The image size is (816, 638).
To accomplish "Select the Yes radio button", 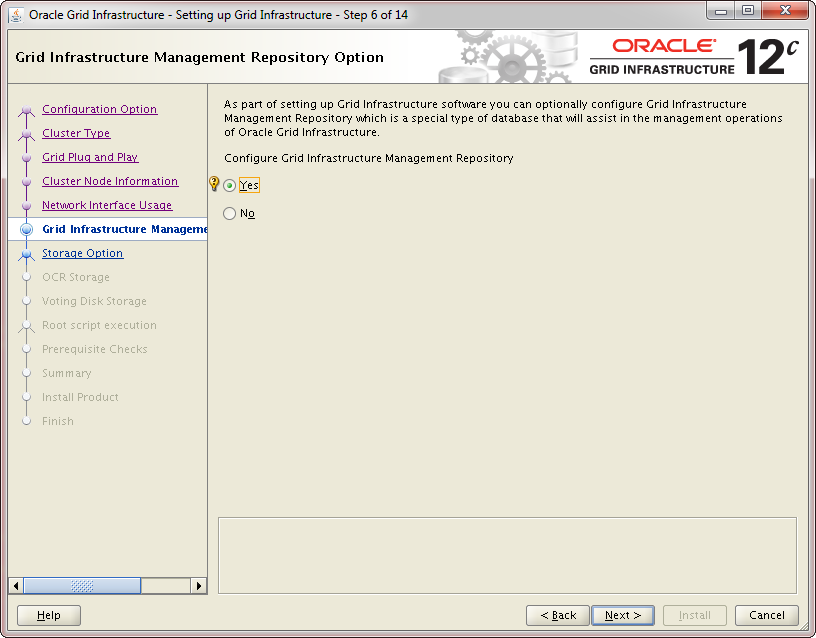I will tap(230, 186).
